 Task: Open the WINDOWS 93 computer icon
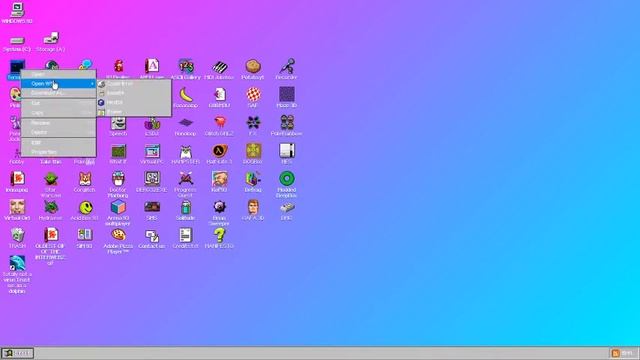click(x=17, y=13)
